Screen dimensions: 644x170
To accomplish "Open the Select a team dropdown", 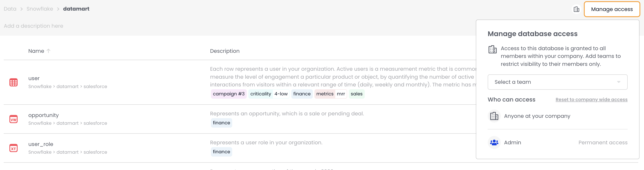I will pos(557,82).
